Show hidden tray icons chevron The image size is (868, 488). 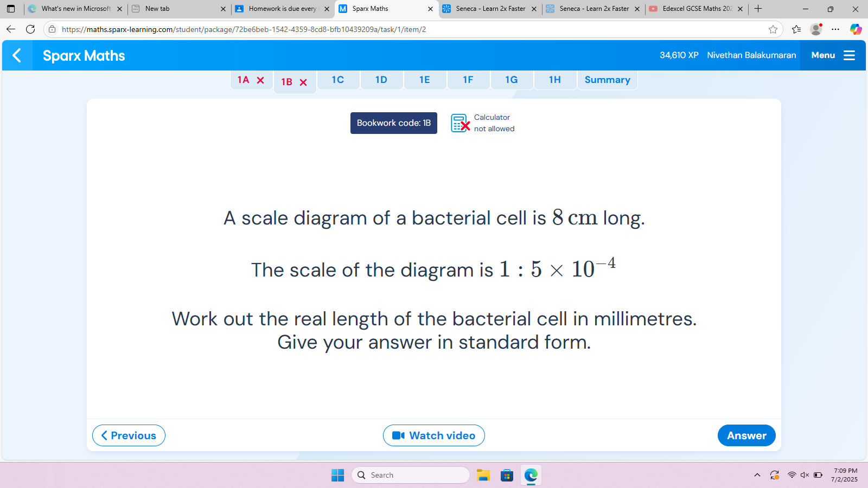pyautogui.click(x=757, y=475)
